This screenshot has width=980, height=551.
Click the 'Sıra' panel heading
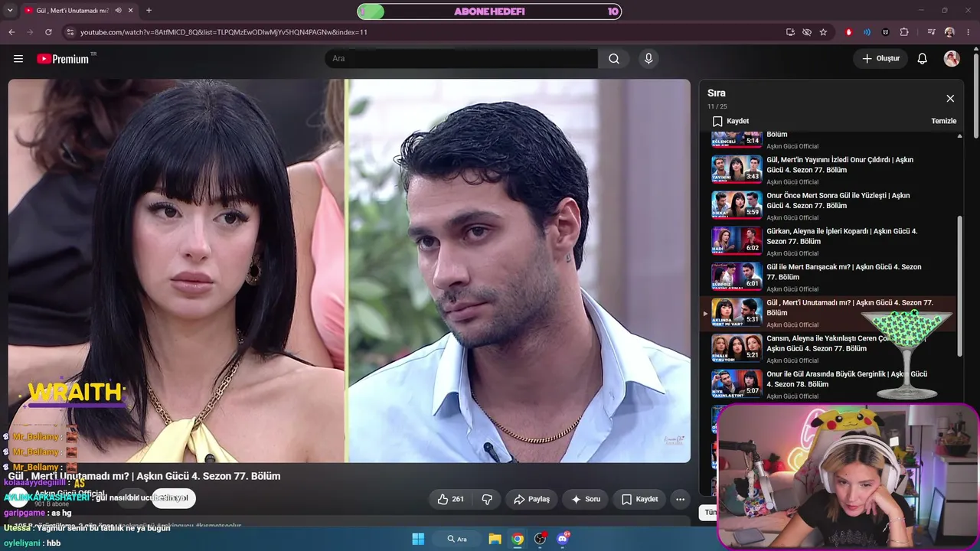tap(717, 93)
